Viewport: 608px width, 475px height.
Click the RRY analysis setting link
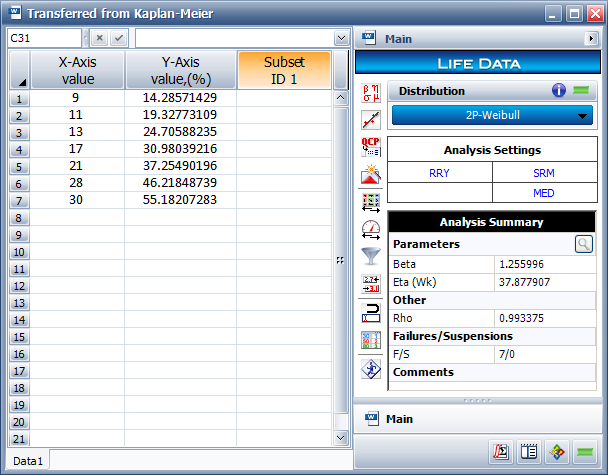pyautogui.click(x=439, y=173)
